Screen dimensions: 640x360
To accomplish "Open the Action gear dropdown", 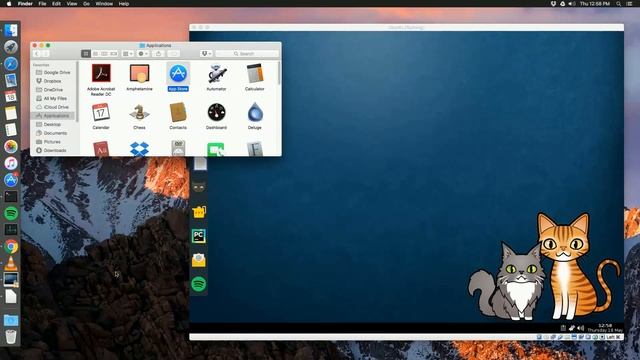I will tap(143, 53).
